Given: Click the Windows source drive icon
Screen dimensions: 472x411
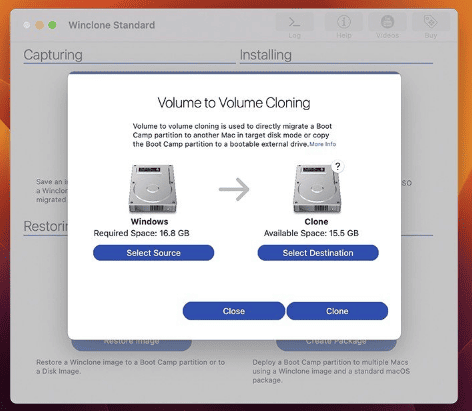Looking at the screenshot, I should (x=153, y=189).
